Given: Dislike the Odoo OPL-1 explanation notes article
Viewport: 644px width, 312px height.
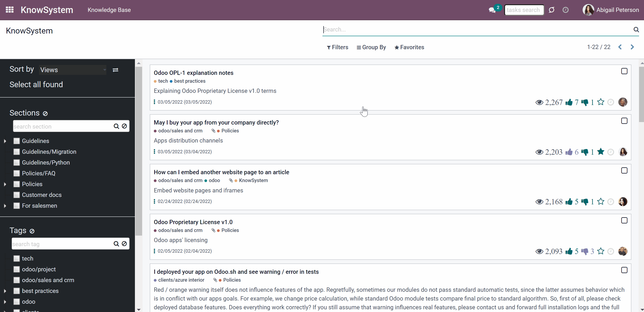Looking at the screenshot, I should tap(585, 102).
